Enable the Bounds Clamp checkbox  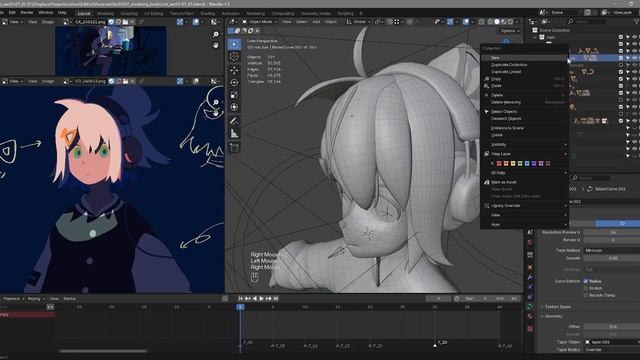[x=586, y=295]
